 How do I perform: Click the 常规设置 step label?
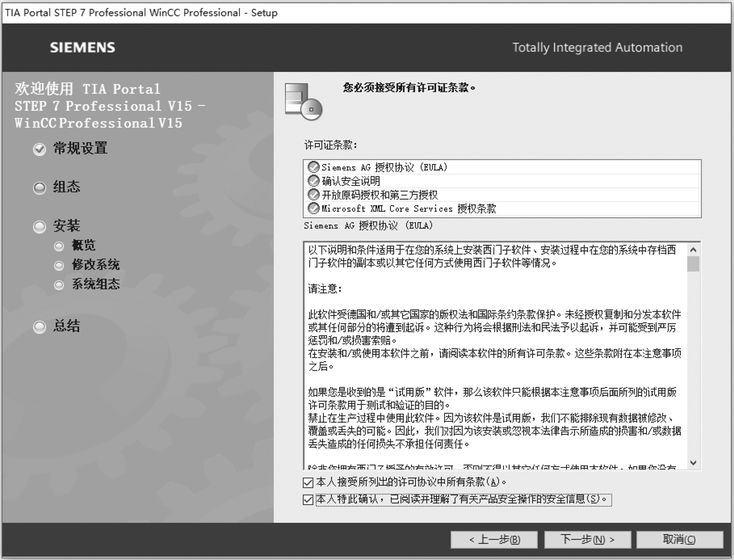(80, 148)
